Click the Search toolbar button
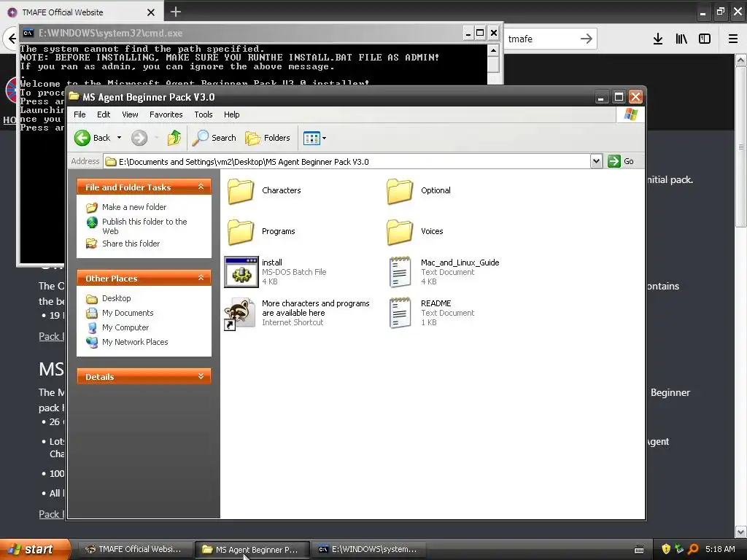Screen dimensions: 747x560 (214, 138)
